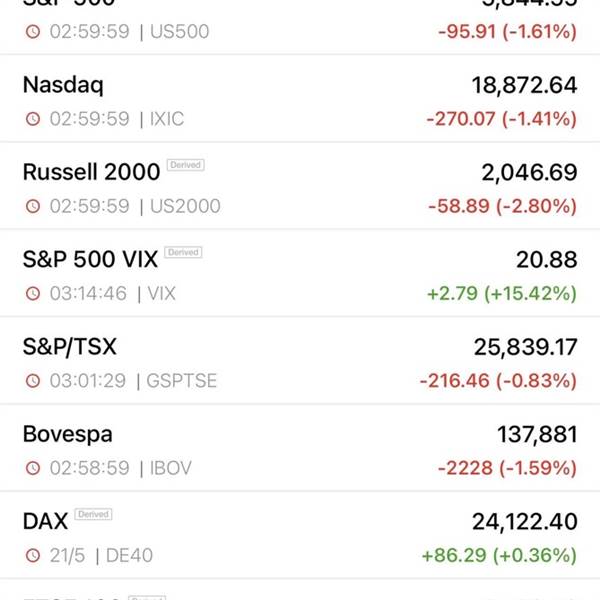This screenshot has width=600, height=600.
Task: Tap Bovespa change -2228 (-1.59%)
Action: [507, 468]
